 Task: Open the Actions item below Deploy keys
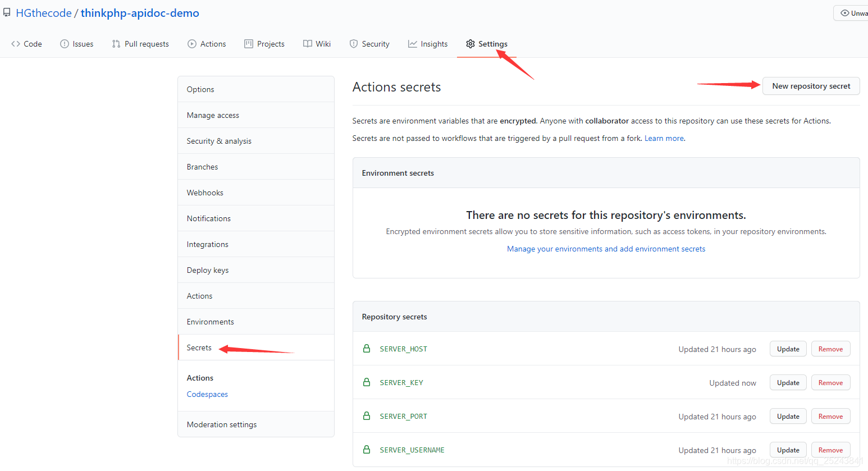coord(256,296)
